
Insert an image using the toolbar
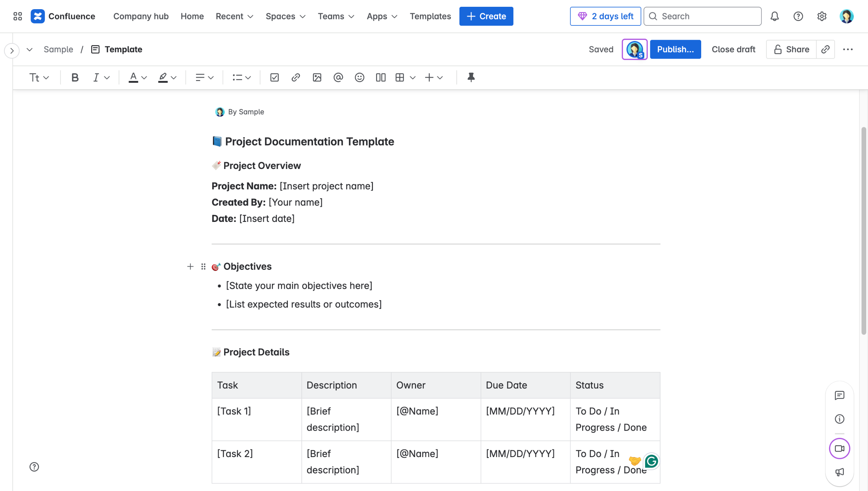pyautogui.click(x=317, y=78)
